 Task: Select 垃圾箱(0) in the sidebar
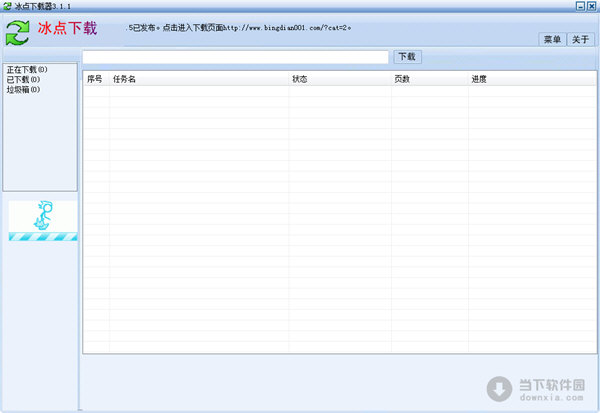point(23,89)
